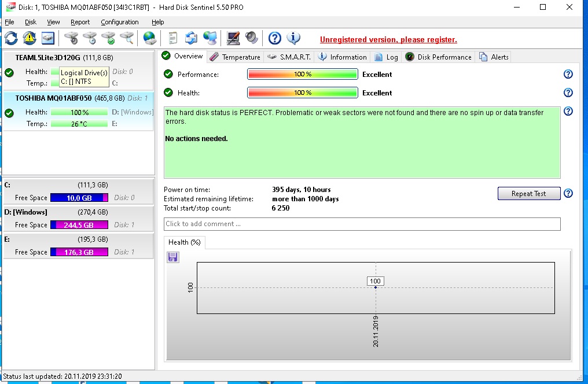Click the status last updated text in status bar
This screenshot has height=384, width=588.
(63, 376)
